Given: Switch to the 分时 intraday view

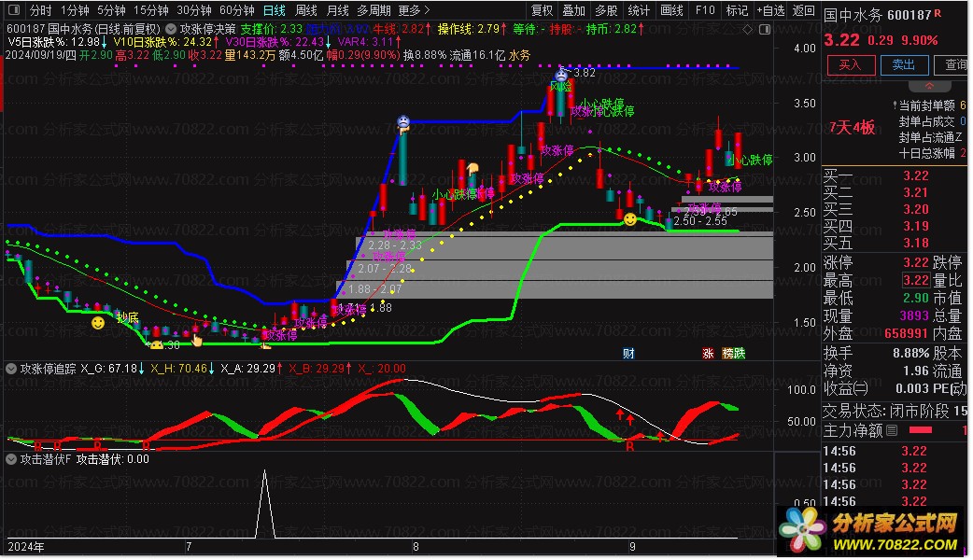Looking at the screenshot, I should coord(40,10).
